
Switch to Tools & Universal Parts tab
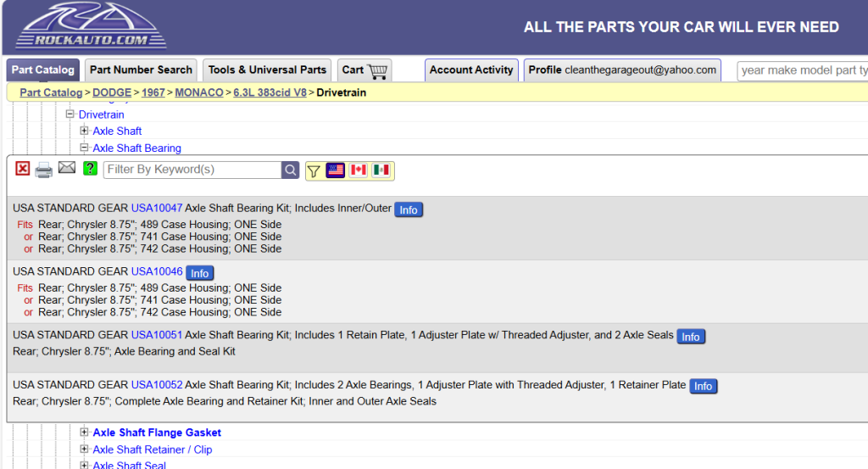[x=267, y=70]
